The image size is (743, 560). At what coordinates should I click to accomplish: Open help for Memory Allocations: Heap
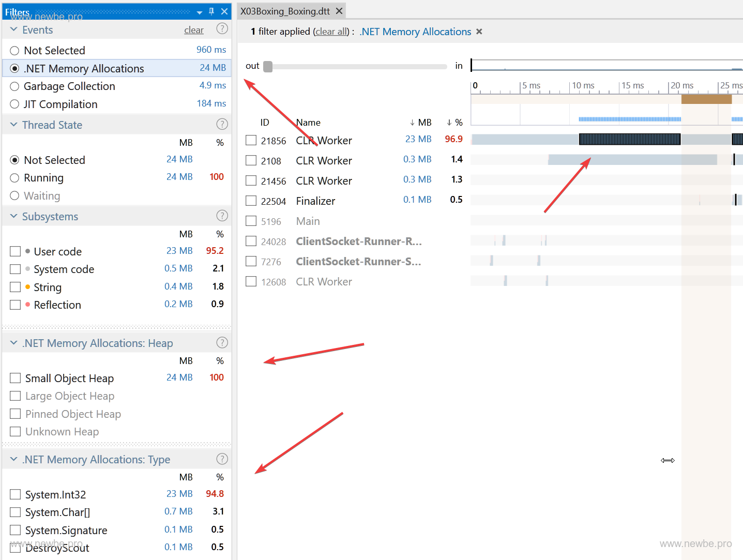(x=222, y=342)
